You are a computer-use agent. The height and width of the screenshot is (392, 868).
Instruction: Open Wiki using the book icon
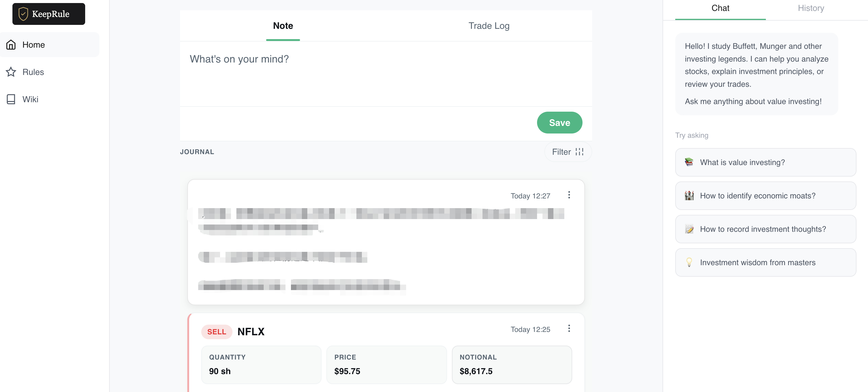click(11, 99)
